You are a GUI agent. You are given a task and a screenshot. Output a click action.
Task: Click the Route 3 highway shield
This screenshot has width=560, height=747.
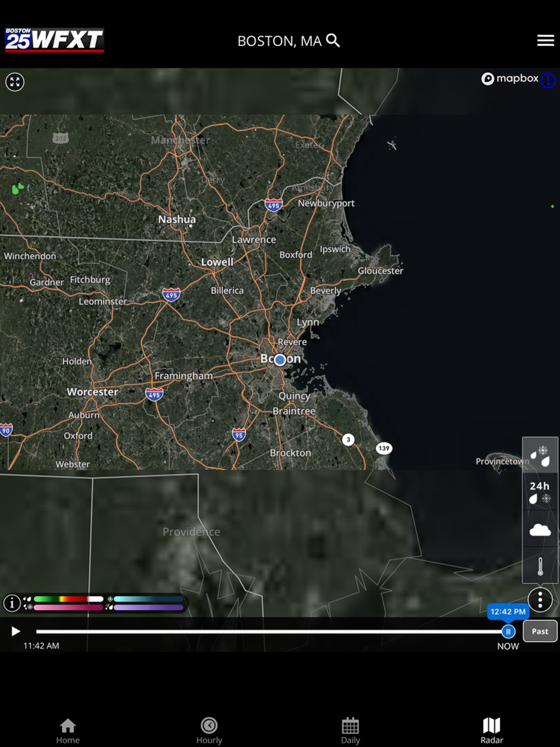tap(348, 440)
